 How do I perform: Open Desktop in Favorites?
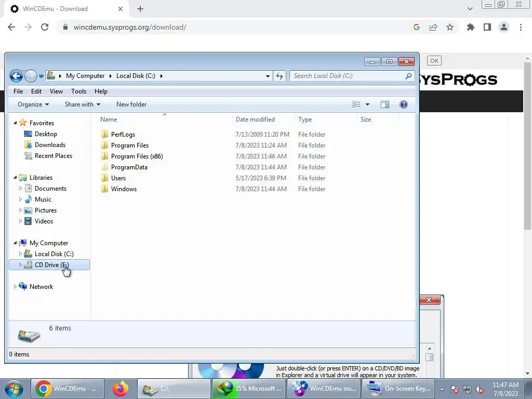(46, 134)
